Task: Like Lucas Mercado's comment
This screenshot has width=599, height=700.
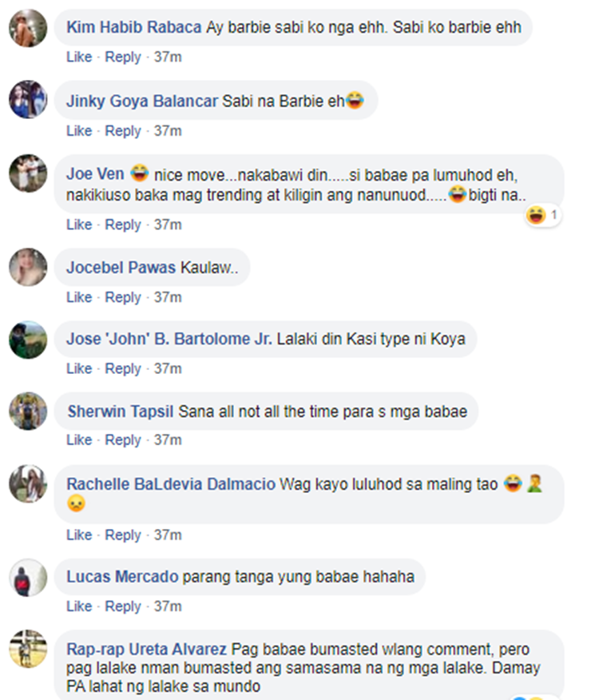Action: [79, 607]
